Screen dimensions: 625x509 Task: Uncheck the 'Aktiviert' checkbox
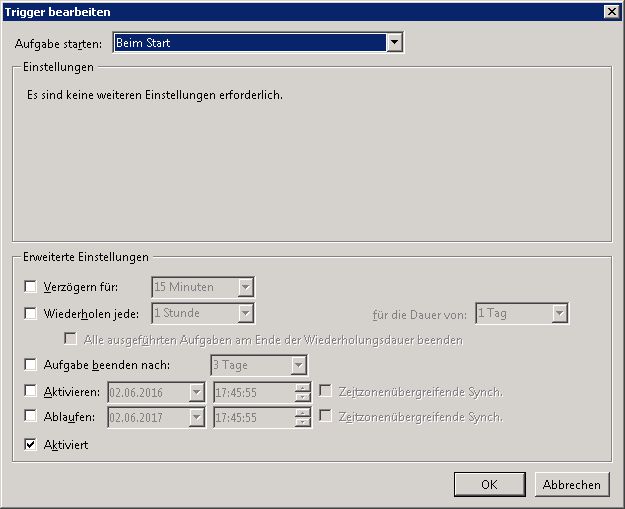click(x=30, y=444)
